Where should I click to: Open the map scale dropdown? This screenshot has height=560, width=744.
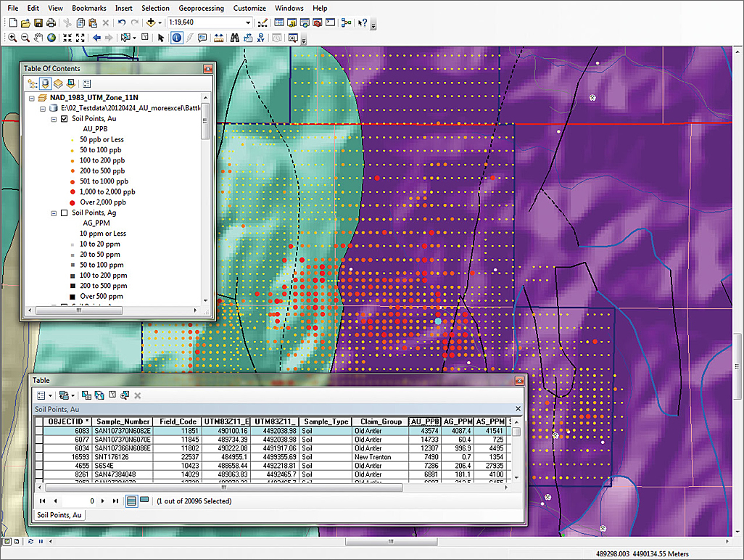pyautogui.click(x=248, y=22)
